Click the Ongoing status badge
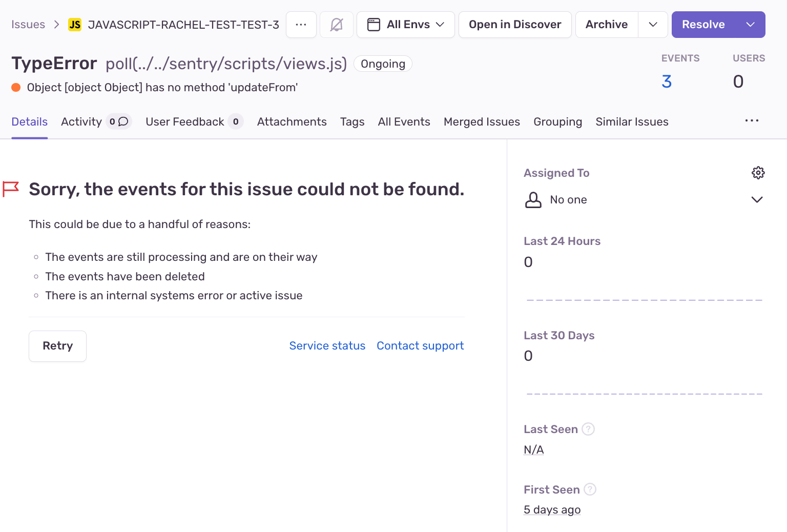 (383, 64)
